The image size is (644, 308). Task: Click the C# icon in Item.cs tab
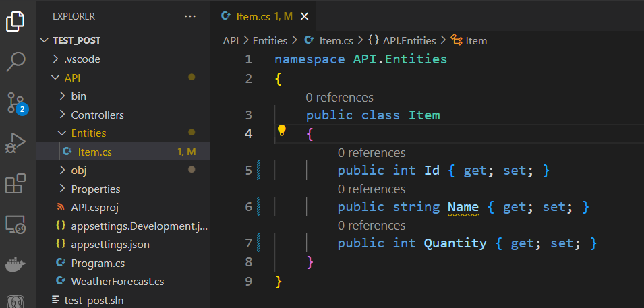[x=225, y=16]
